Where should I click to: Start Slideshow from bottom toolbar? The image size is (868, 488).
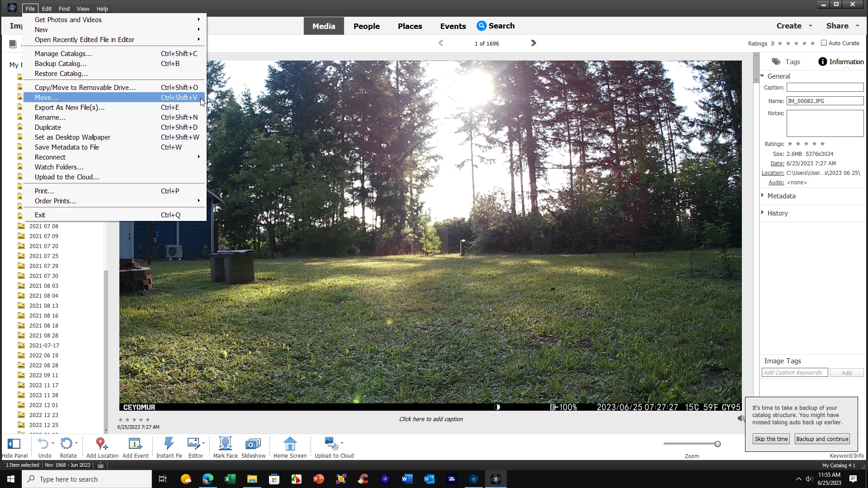click(253, 444)
